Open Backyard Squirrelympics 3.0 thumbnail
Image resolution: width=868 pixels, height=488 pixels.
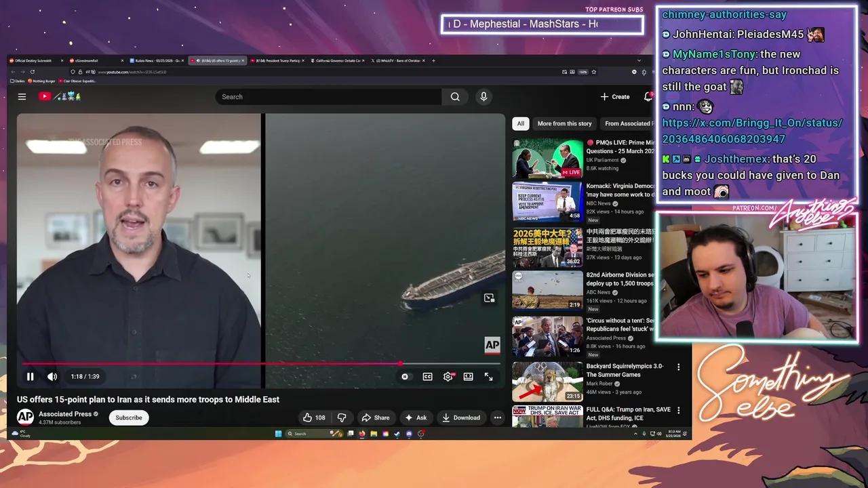point(547,381)
